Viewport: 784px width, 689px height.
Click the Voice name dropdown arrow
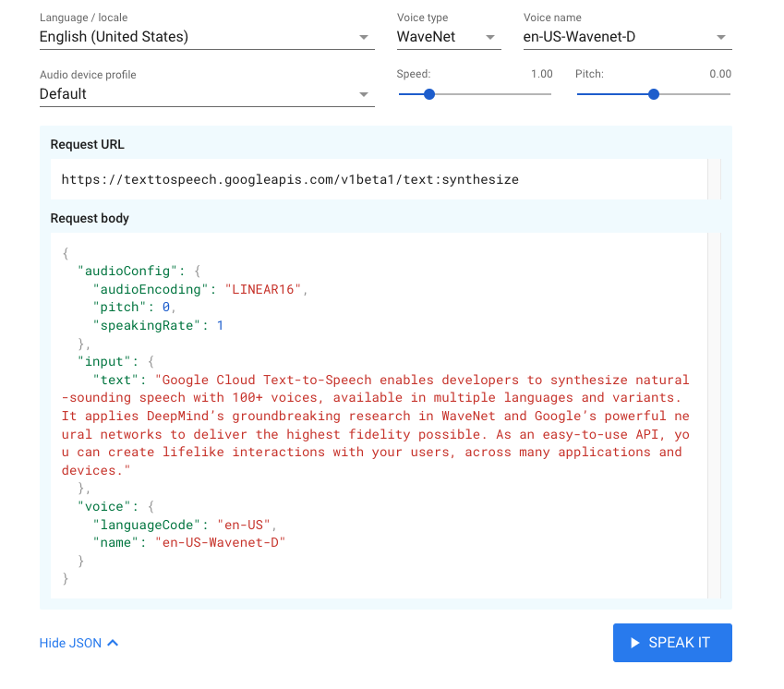720,38
